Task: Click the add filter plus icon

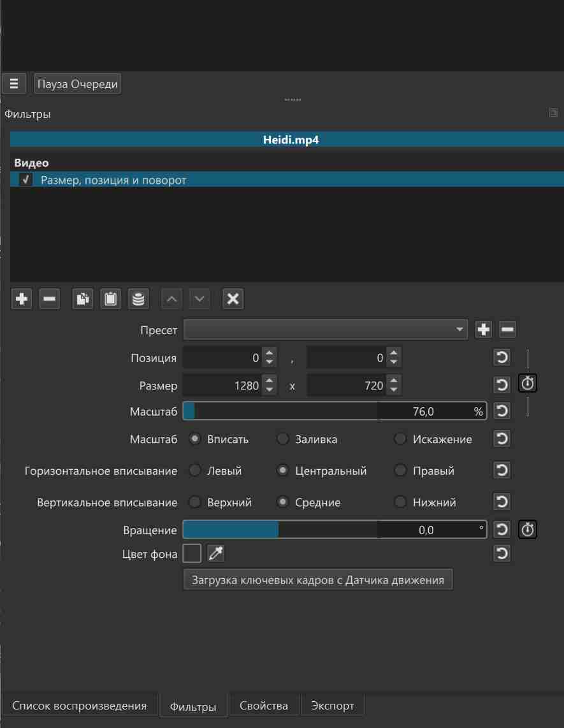Action: click(x=22, y=298)
